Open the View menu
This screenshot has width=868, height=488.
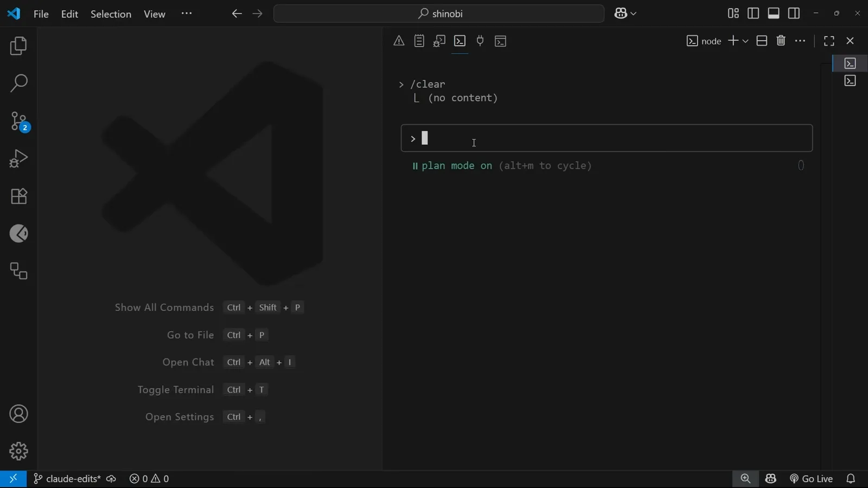coord(155,14)
